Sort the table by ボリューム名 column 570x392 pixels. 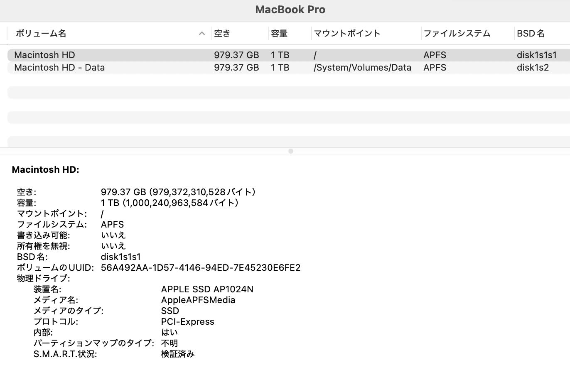[x=41, y=34]
